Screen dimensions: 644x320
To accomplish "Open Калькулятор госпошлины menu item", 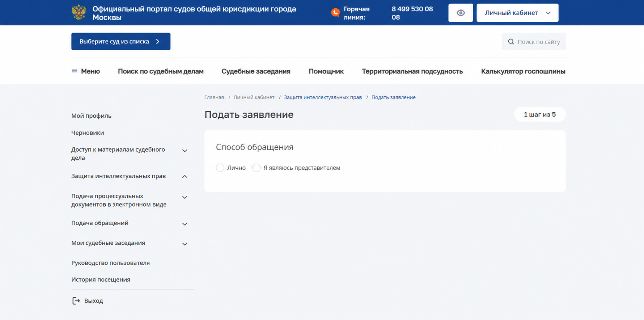I will pos(523,71).
